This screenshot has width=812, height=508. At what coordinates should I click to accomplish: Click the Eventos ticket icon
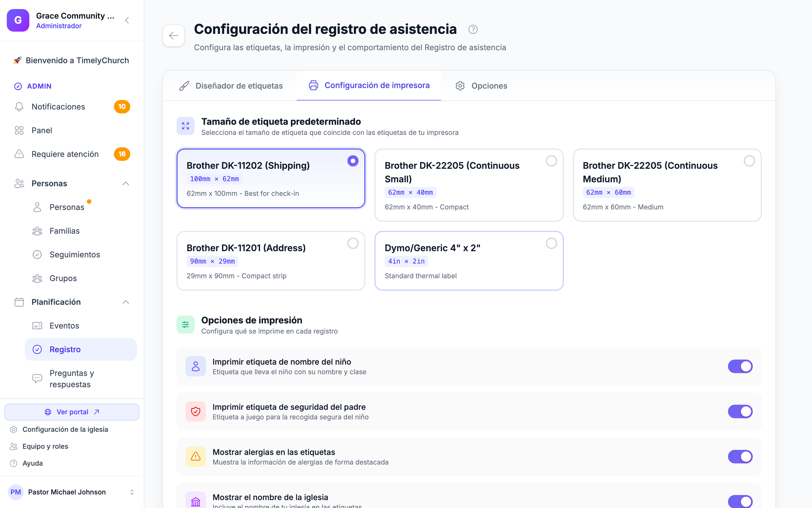(x=37, y=326)
